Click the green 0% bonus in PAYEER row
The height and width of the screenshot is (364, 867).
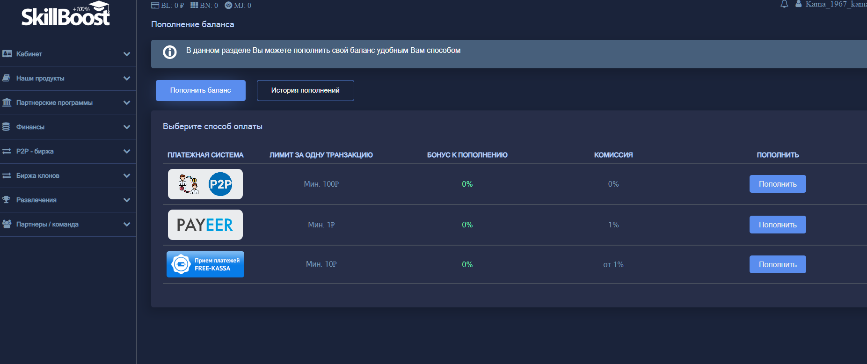click(467, 225)
